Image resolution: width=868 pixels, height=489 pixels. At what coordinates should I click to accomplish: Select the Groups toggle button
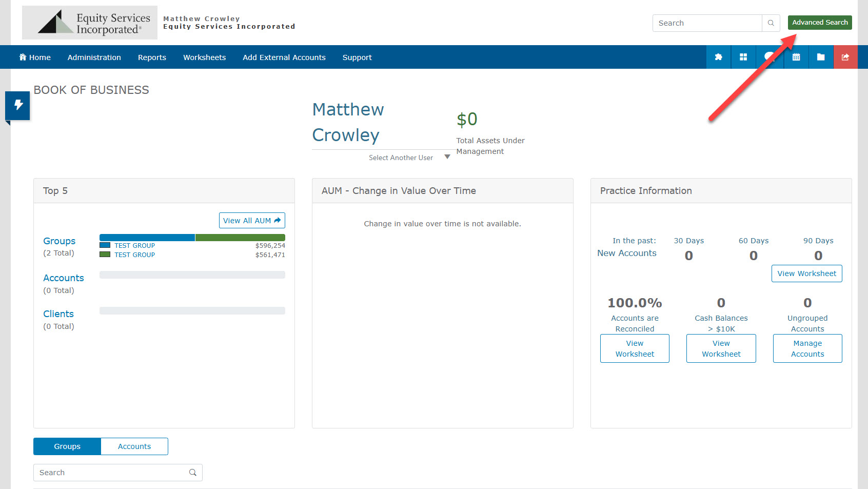click(67, 446)
